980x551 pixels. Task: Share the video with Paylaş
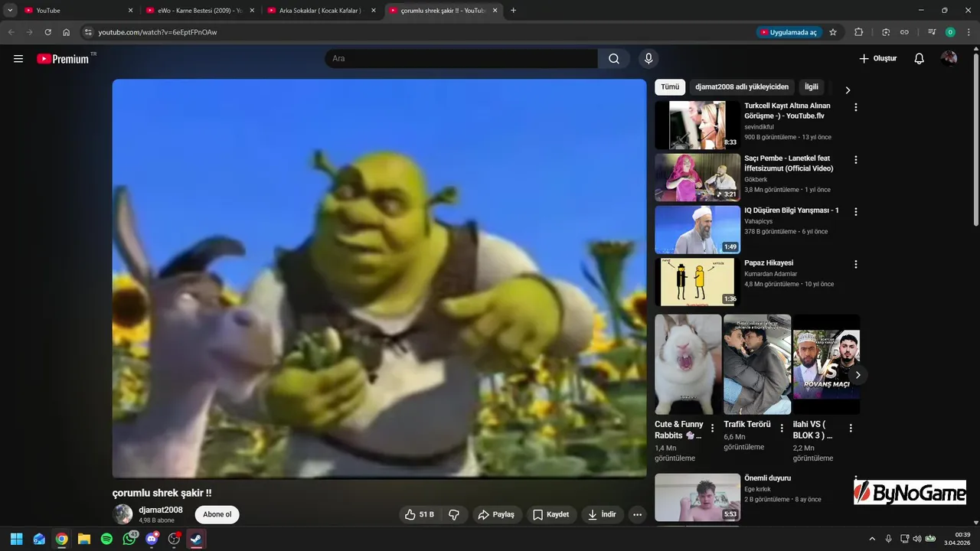coord(496,514)
